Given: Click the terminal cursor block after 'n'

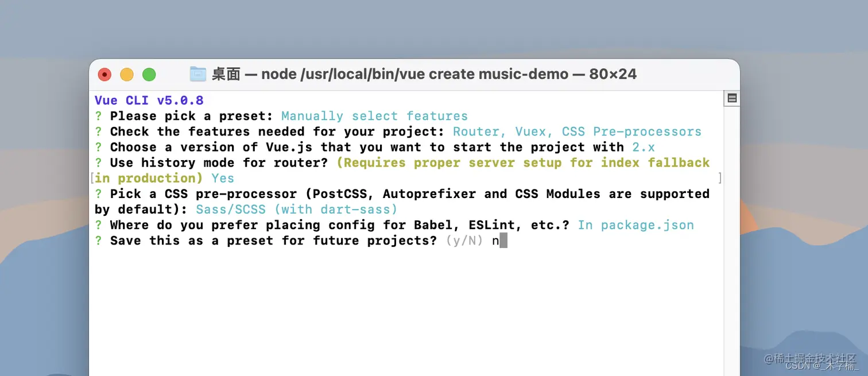Looking at the screenshot, I should coord(503,241).
